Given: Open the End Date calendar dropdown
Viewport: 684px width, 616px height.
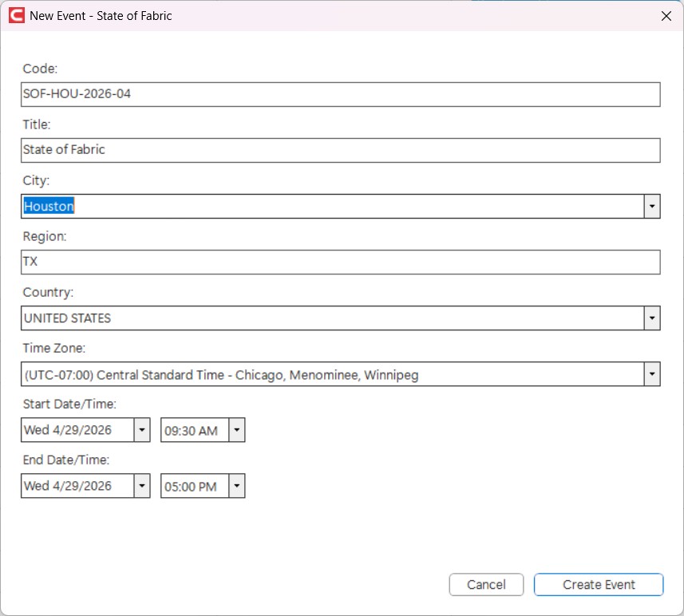Looking at the screenshot, I should pos(141,486).
